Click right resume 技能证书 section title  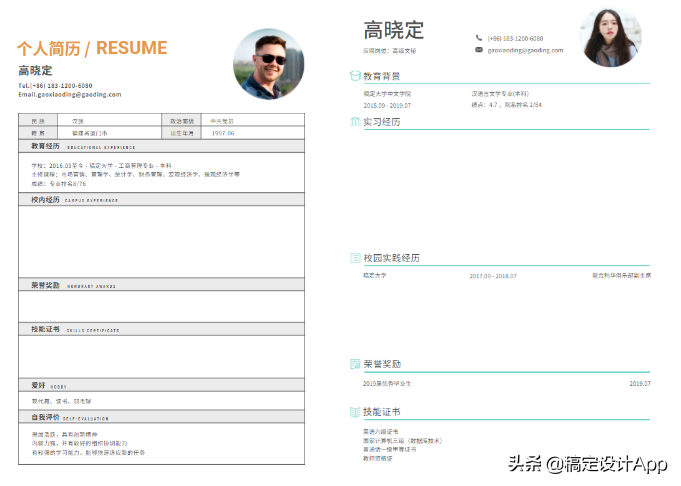click(x=381, y=412)
